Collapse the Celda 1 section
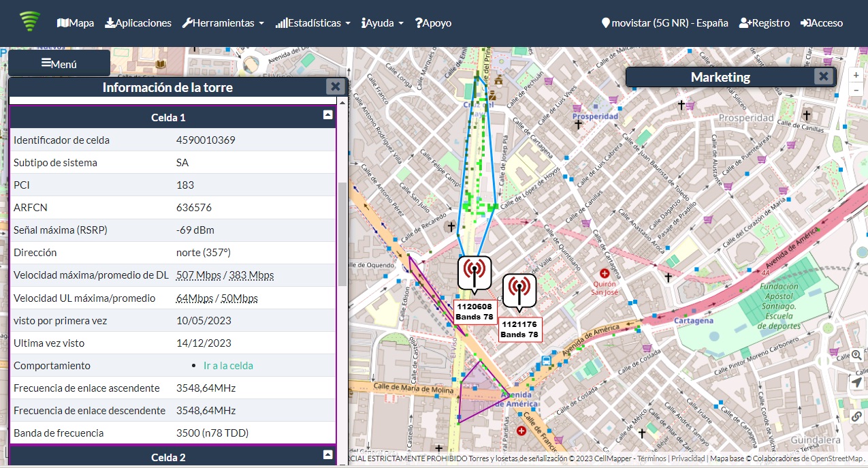Screen dimensions: 868x468 tap(328, 115)
